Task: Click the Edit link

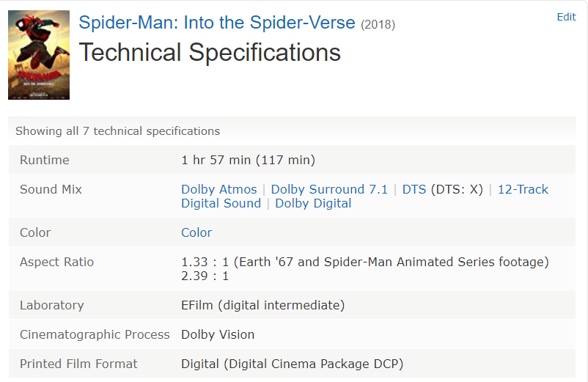Action: click(566, 17)
